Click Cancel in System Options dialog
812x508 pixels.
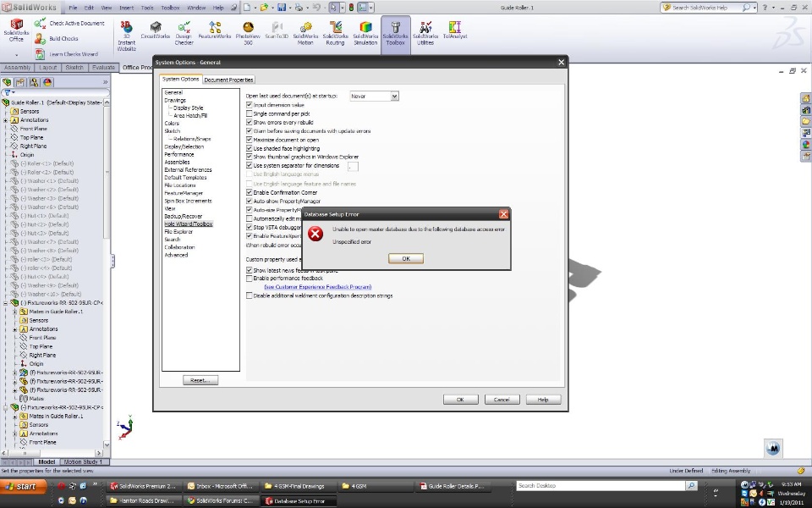(502, 400)
